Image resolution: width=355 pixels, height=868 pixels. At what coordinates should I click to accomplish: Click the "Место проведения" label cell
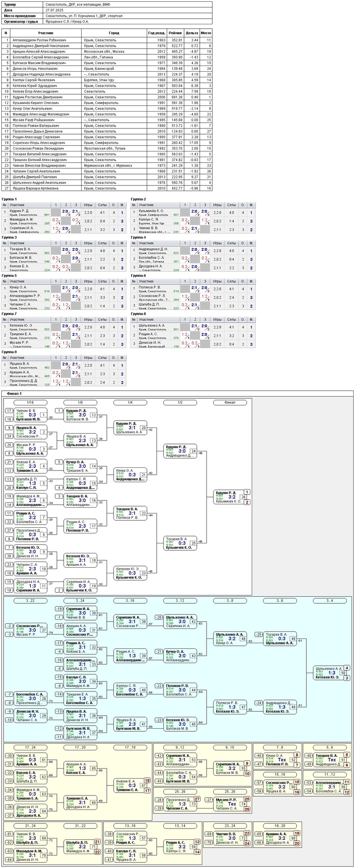[23, 16]
